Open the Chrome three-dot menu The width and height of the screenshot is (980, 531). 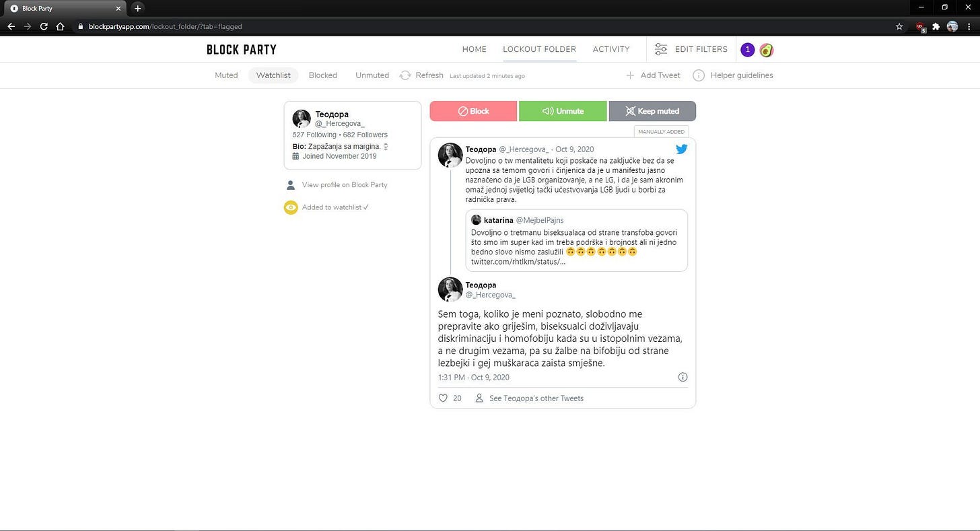[969, 26]
